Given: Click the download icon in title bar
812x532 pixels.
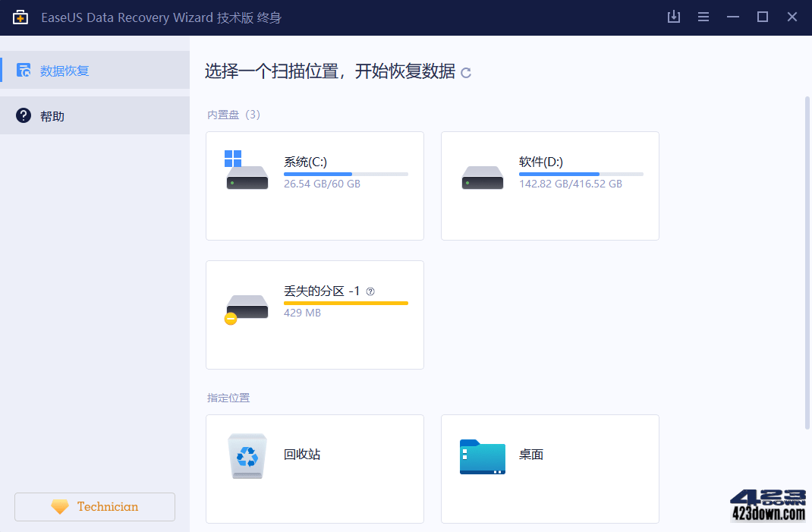Looking at the screenshot, I should 673,16.
